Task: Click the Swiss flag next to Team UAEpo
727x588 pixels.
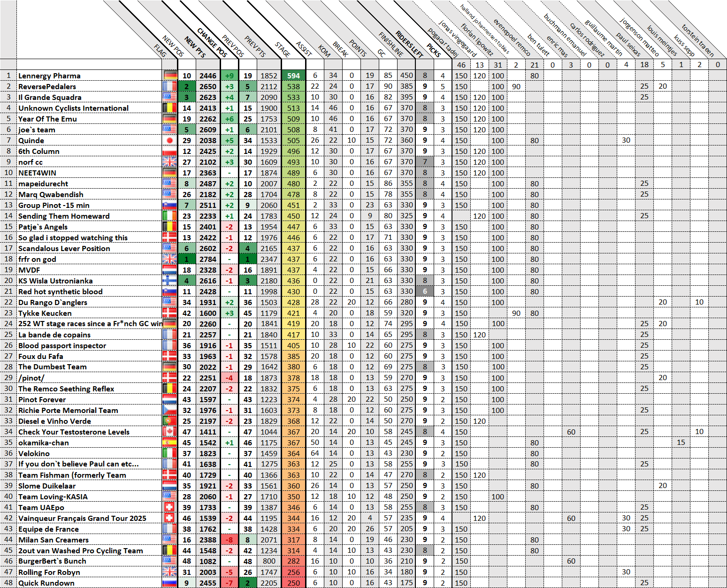Action: tap(169, 507)
